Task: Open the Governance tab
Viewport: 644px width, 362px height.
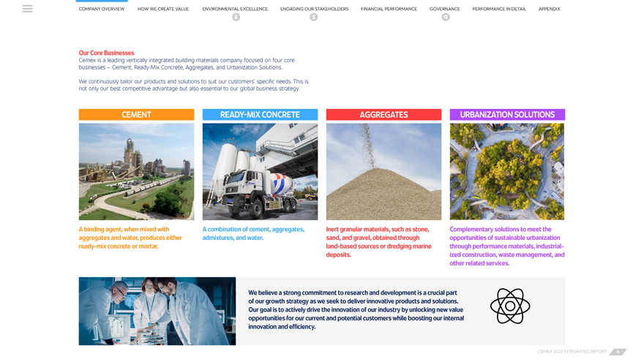Action: tap(445, 9)
